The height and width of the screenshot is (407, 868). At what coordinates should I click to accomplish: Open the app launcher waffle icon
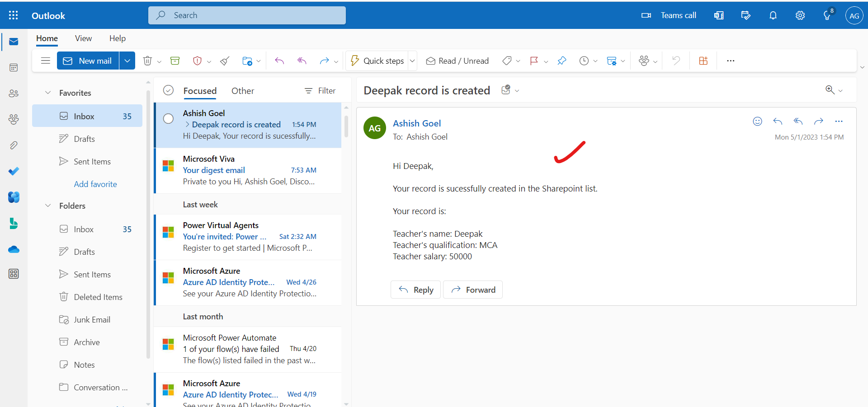pos(14,15)
